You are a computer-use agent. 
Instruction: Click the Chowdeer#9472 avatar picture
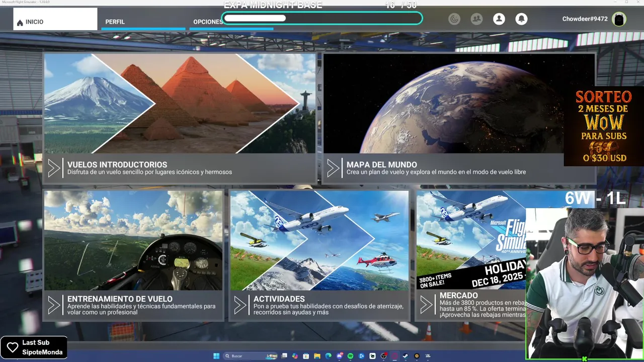click(619, 19)
